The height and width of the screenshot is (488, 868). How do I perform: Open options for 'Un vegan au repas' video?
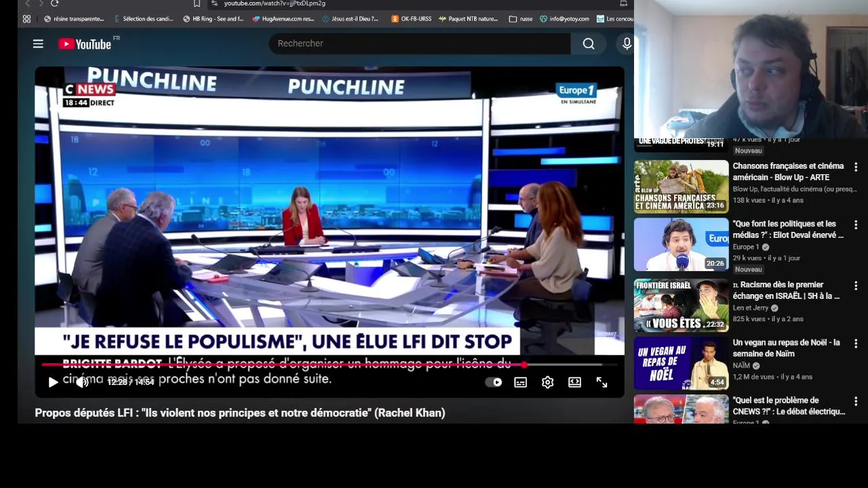[856, 344]
